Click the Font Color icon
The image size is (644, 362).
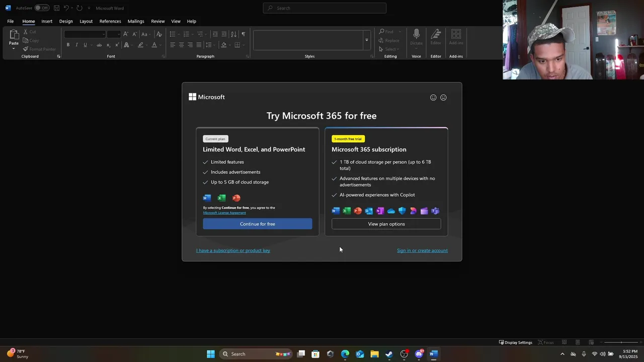click(x=154, y=45)
